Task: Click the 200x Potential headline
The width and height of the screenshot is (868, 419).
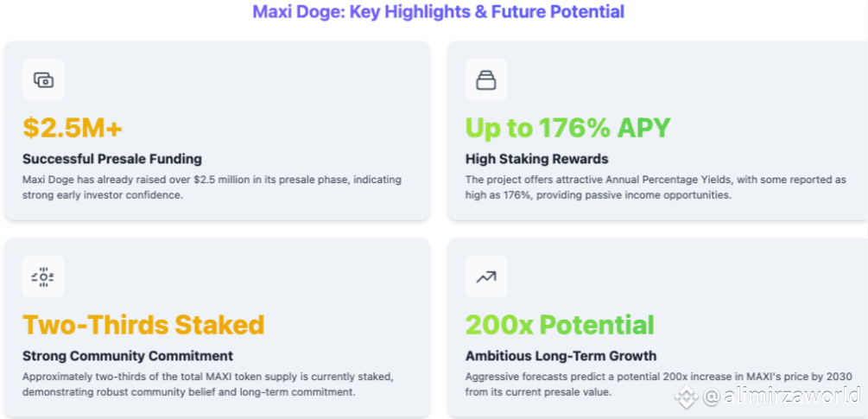Action: tap(560, 325)
